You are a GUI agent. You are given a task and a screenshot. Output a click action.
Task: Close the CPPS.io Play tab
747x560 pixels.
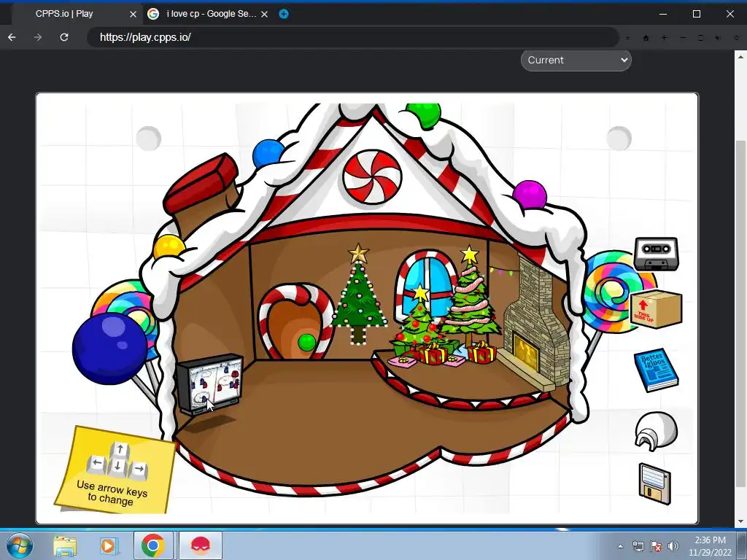click(x=133, y=15)
